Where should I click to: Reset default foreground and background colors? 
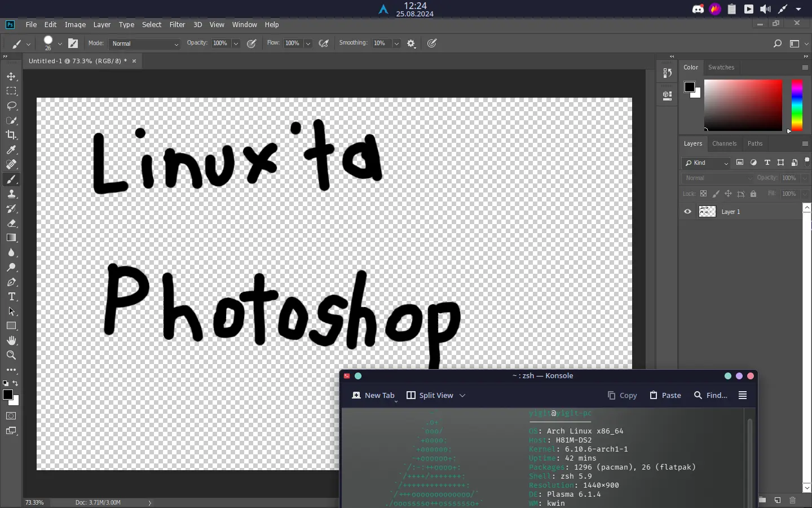6,383
